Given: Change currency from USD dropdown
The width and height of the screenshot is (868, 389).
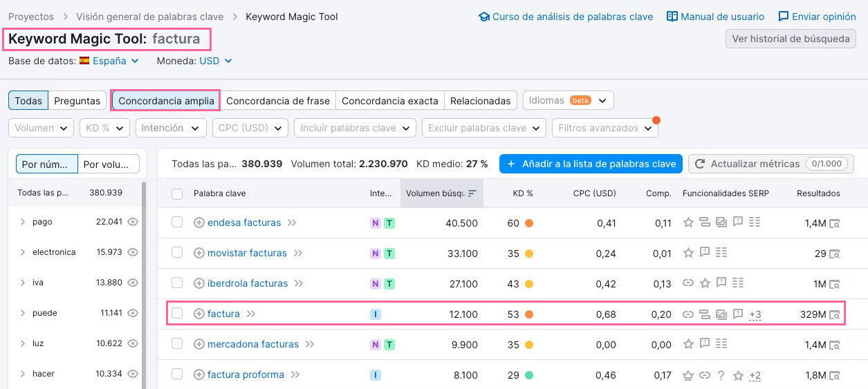Looking at the screenshot, I should (x=216, y=61).
